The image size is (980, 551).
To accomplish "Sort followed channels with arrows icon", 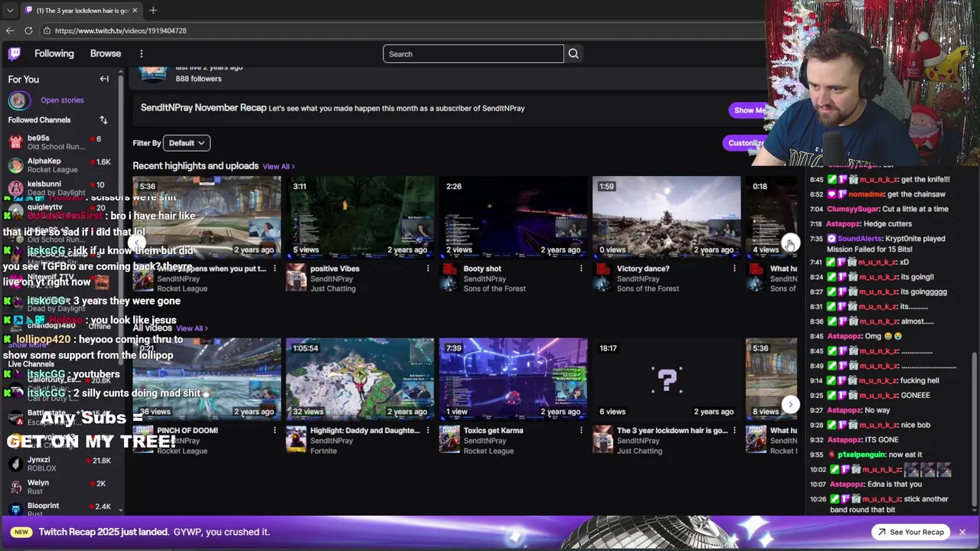I will [x=103, y=120].
